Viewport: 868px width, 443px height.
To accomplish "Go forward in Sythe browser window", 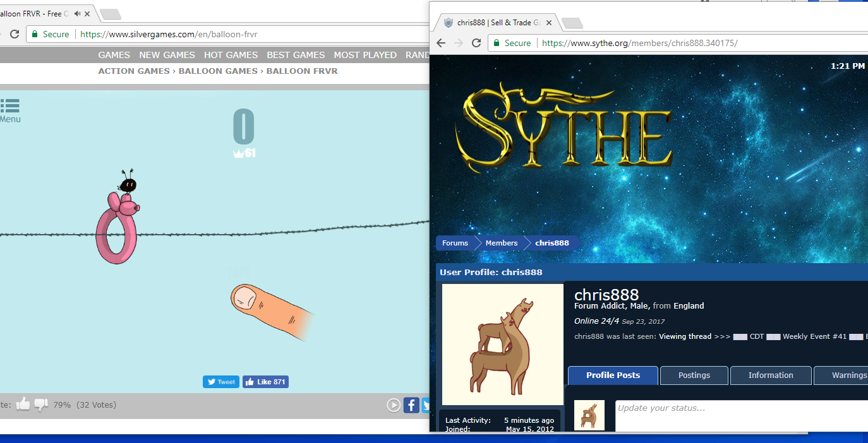I will tap(459, 43).
